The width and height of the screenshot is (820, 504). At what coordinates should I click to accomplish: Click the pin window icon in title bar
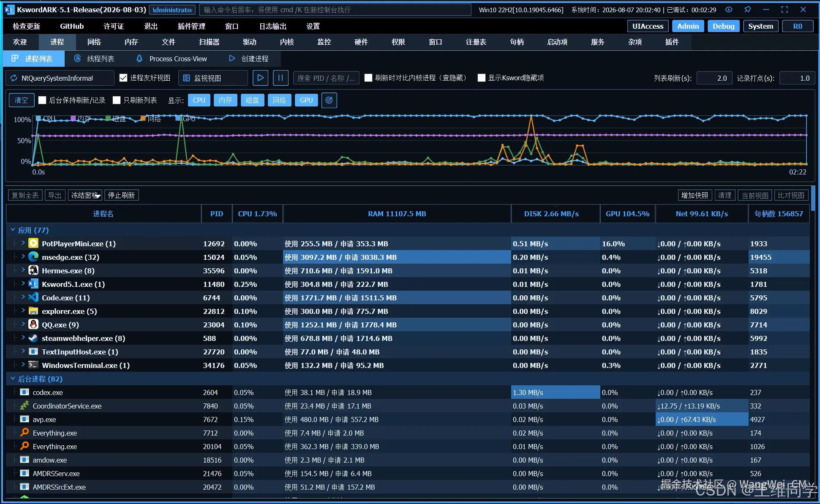pyautogui.click(x=747, y=9)
